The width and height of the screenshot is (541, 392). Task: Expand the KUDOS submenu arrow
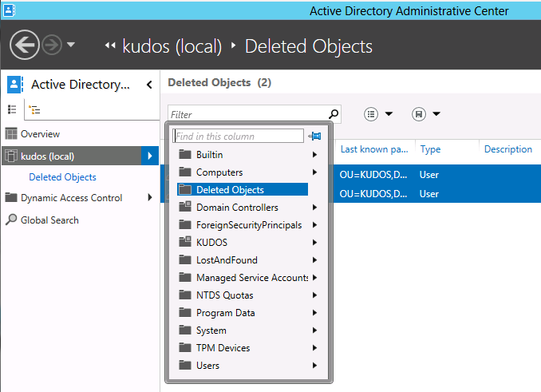(x=314, y=242)
